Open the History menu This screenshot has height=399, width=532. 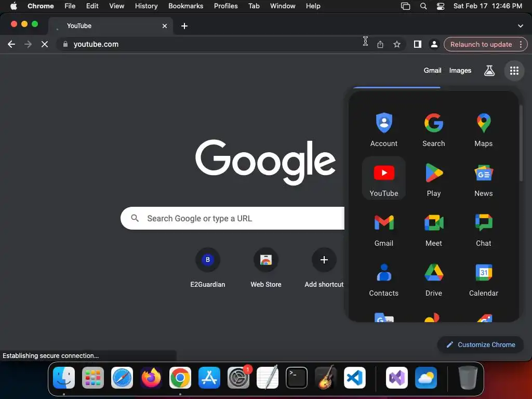click(x=146, y=6)
